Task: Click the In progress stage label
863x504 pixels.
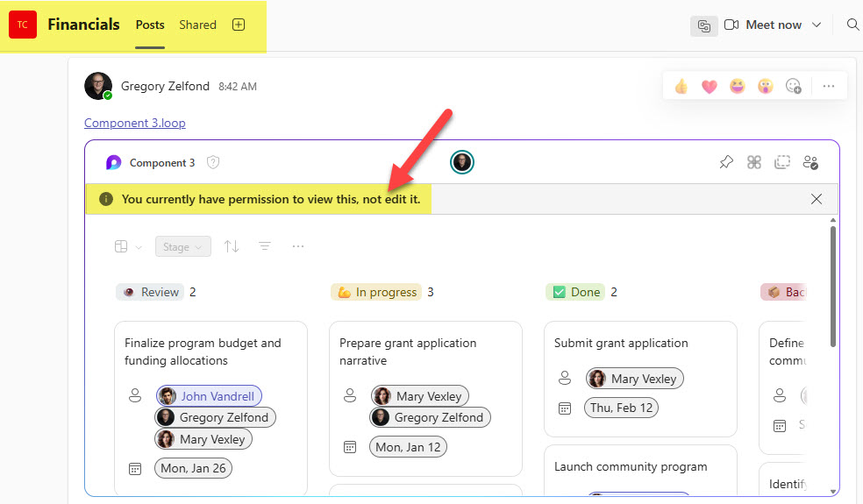Action: pos(376,292)
